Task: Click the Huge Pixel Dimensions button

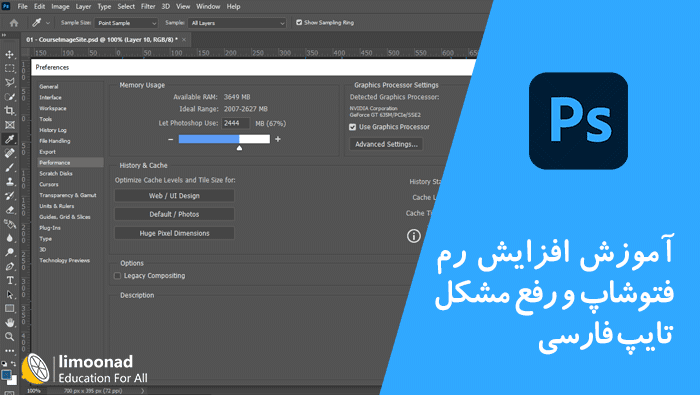Action: click(174, 233)
